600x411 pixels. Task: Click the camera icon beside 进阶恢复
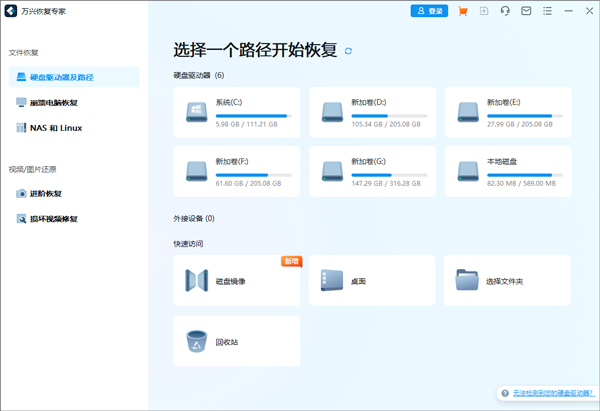21,193
